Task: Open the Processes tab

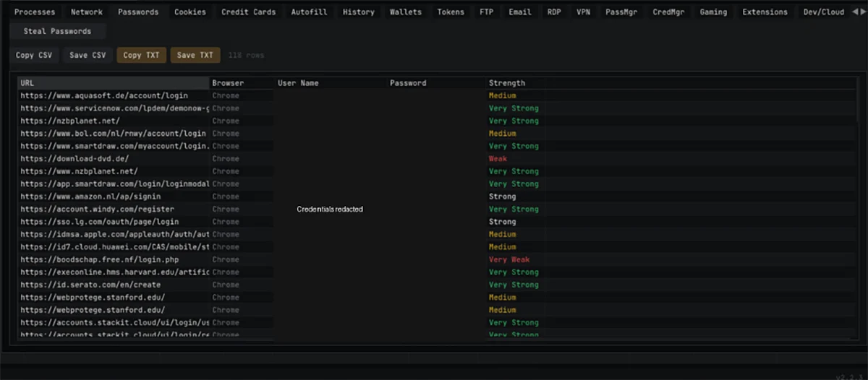Action: coord(35,12)
